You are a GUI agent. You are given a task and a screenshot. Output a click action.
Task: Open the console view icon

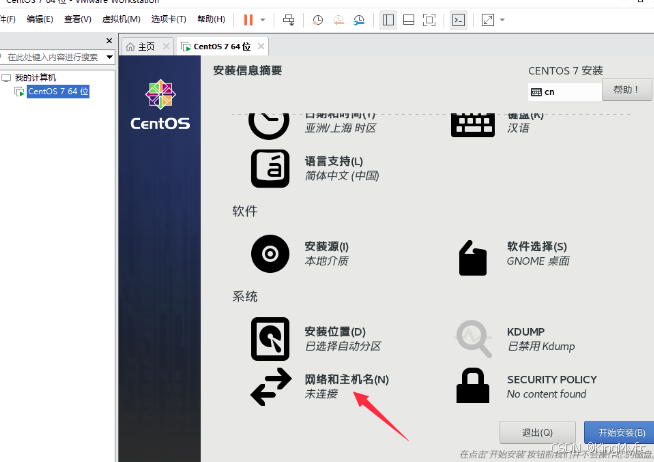458,20
